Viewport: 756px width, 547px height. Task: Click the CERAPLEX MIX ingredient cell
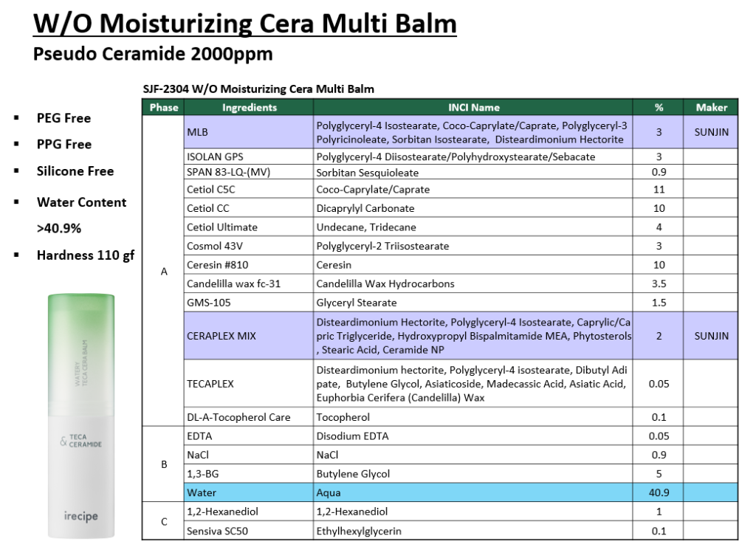click(x=249, y=336)
